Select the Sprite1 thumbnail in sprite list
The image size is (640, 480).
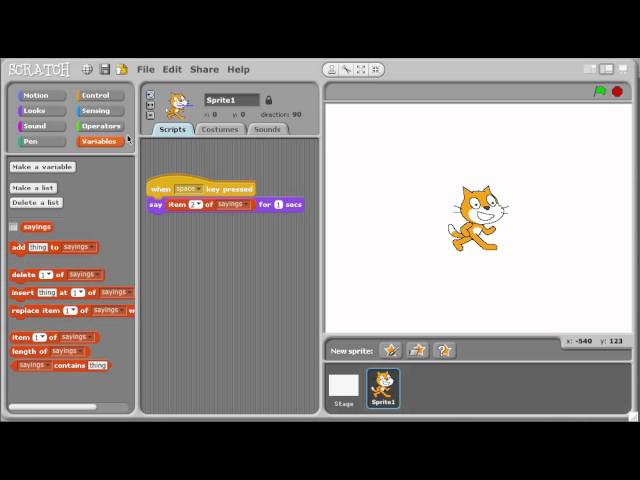[383, 388]
